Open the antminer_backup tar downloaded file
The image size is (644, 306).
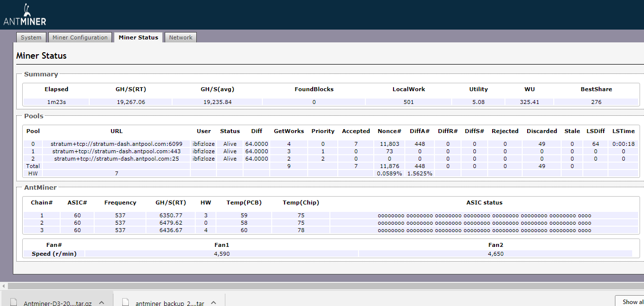point(169,303)
